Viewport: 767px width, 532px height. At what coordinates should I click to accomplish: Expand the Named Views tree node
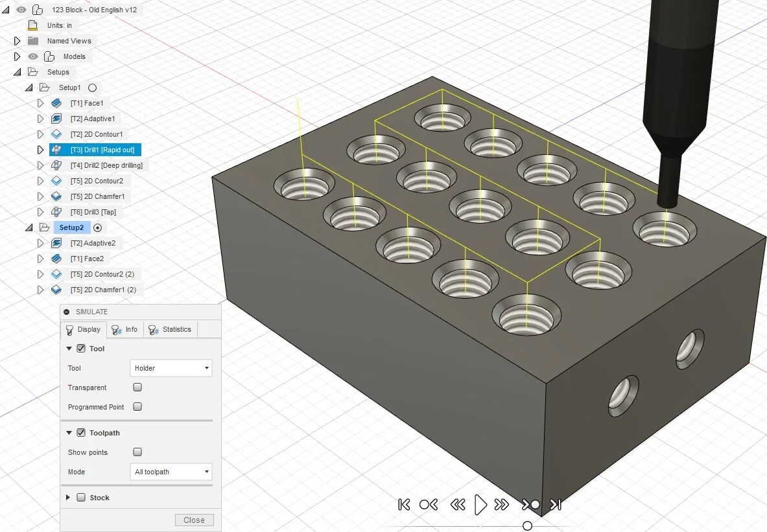point(17,41)
